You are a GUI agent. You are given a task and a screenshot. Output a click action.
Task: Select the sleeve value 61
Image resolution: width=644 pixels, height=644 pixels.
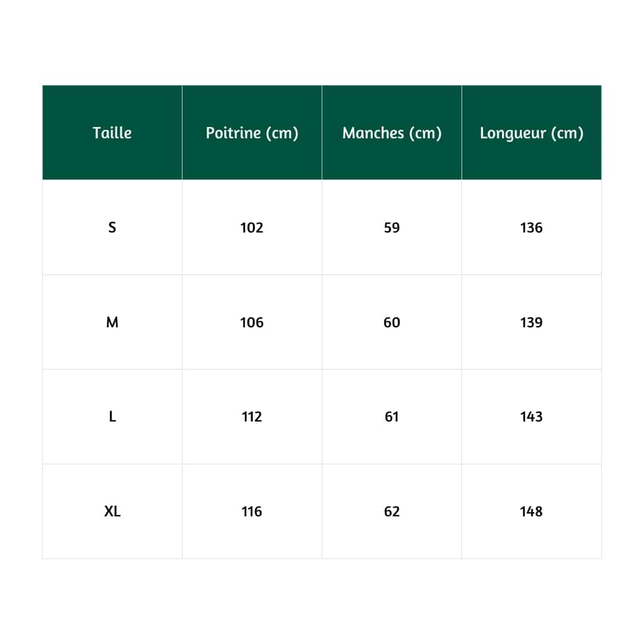[392, 417]
